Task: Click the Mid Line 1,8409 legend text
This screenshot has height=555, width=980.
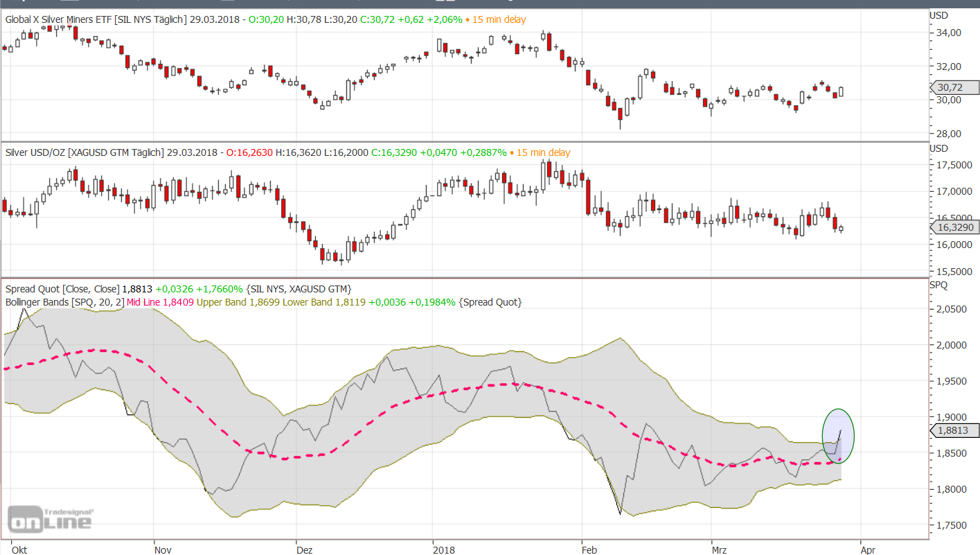Action: tap(160, 302)
